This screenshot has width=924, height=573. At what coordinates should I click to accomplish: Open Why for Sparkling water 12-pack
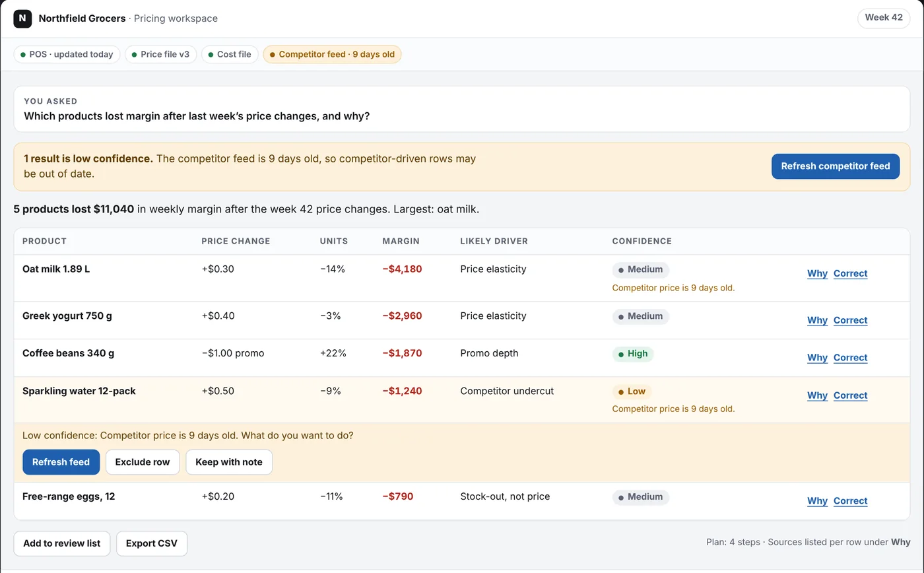[x=817, y=395]
